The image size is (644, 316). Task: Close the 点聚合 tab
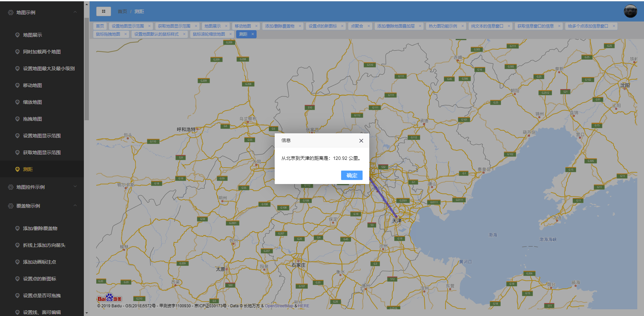coord(369,26)
